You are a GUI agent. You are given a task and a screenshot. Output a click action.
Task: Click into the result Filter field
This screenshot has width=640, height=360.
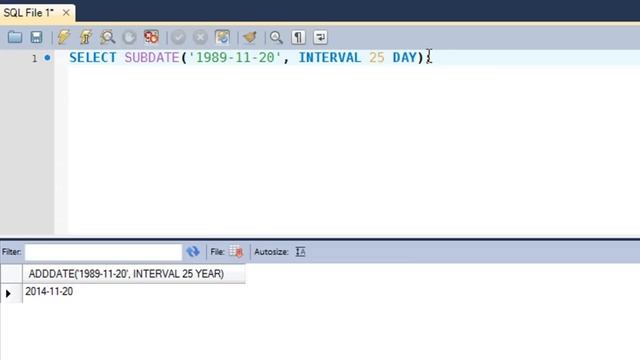103,252
